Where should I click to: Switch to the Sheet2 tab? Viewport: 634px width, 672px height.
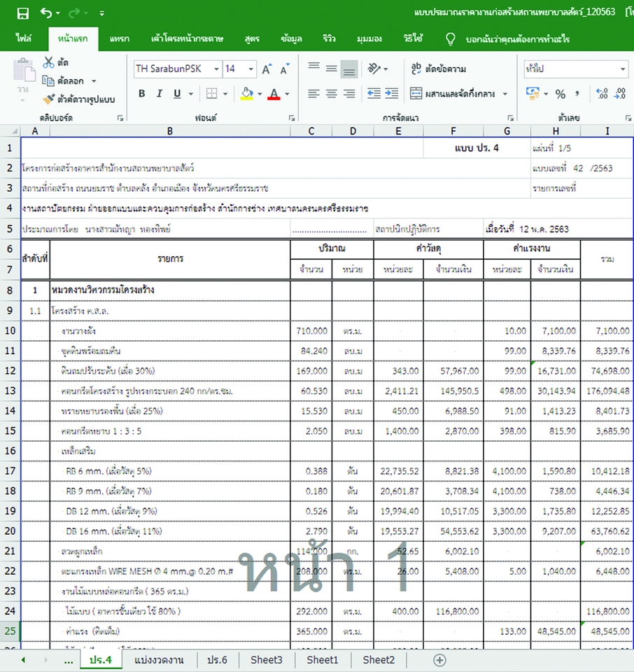(379, 660)
